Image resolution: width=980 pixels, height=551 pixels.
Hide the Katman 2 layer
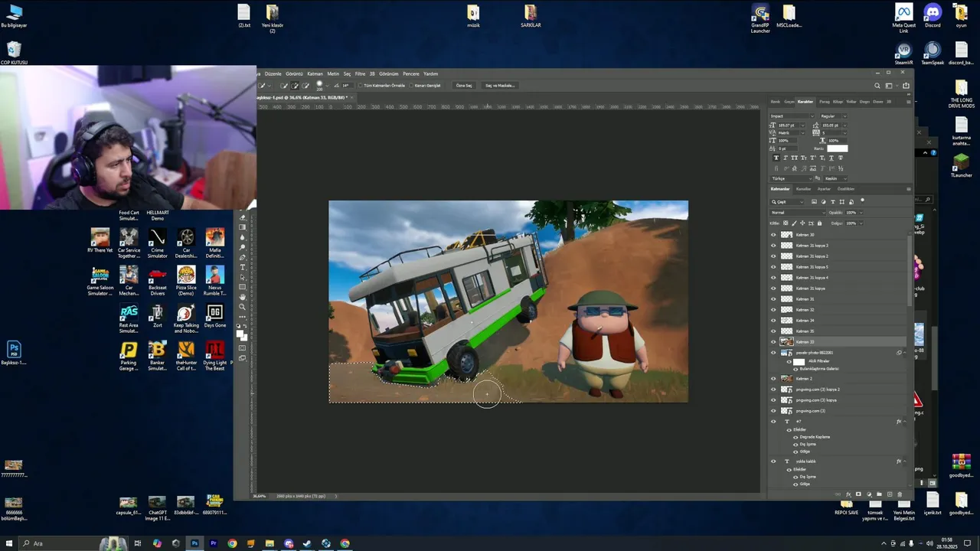pos(773,379)
